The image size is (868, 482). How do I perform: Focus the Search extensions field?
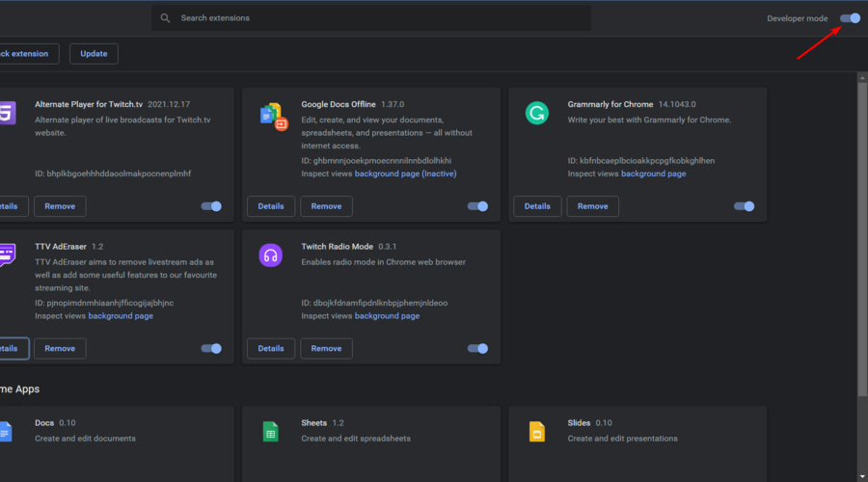(x=371, y=18)
